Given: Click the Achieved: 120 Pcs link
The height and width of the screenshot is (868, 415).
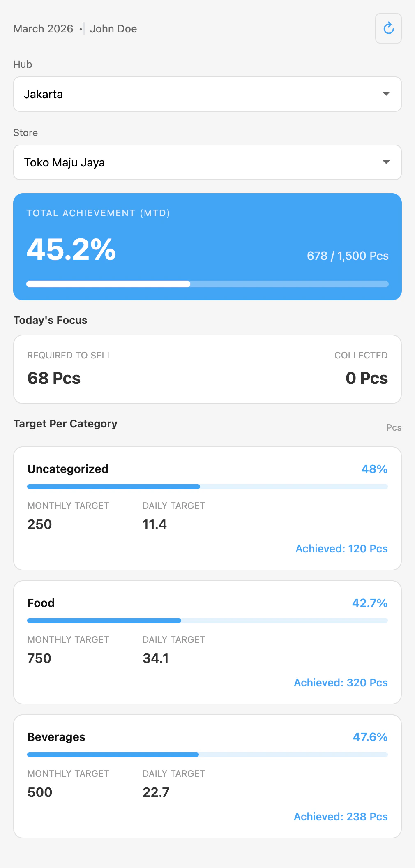Looking at the screenshot, I should 341,548.
